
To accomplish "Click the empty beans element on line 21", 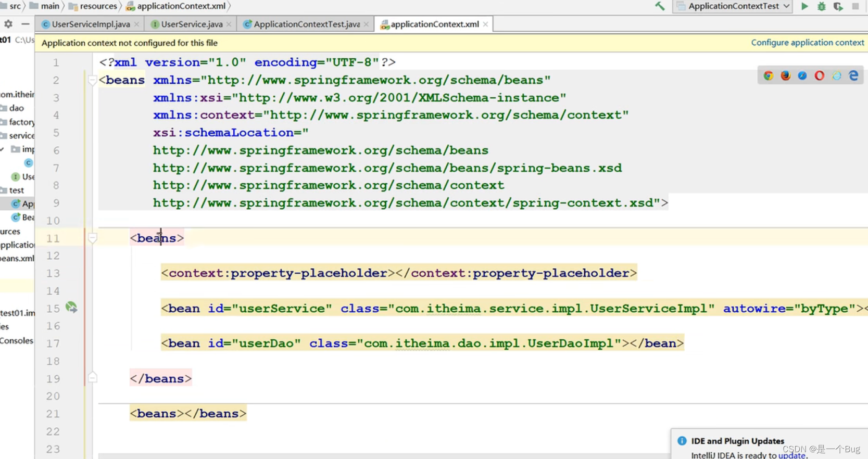I will (x=188, y=414).
